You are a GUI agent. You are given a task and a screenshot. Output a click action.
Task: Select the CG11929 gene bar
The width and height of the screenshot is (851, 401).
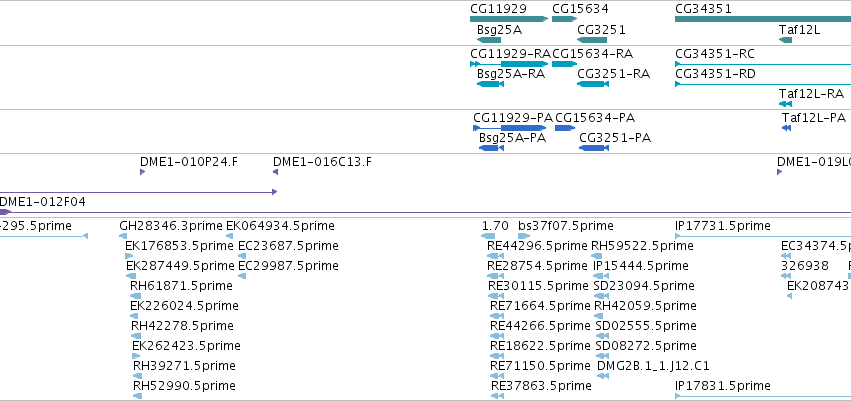pos(509,19)
